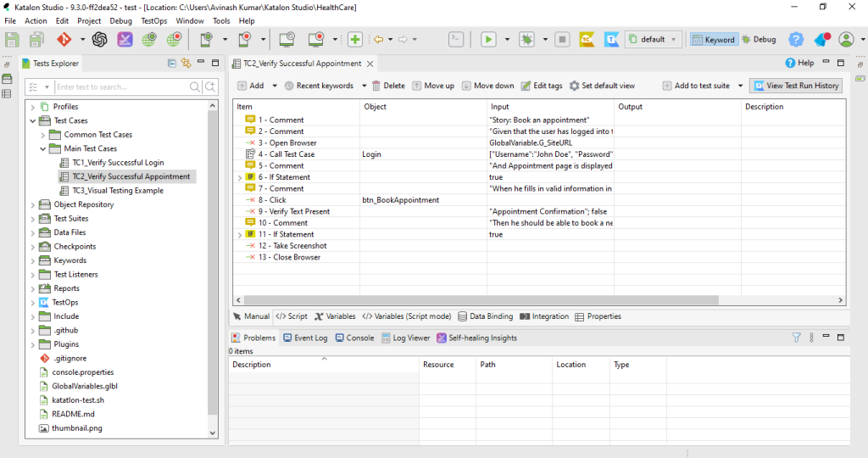Image resolution: width=868 pixels, height=458 pixels.
Task: Click the Move up button
Action: (x=433, y=86)
